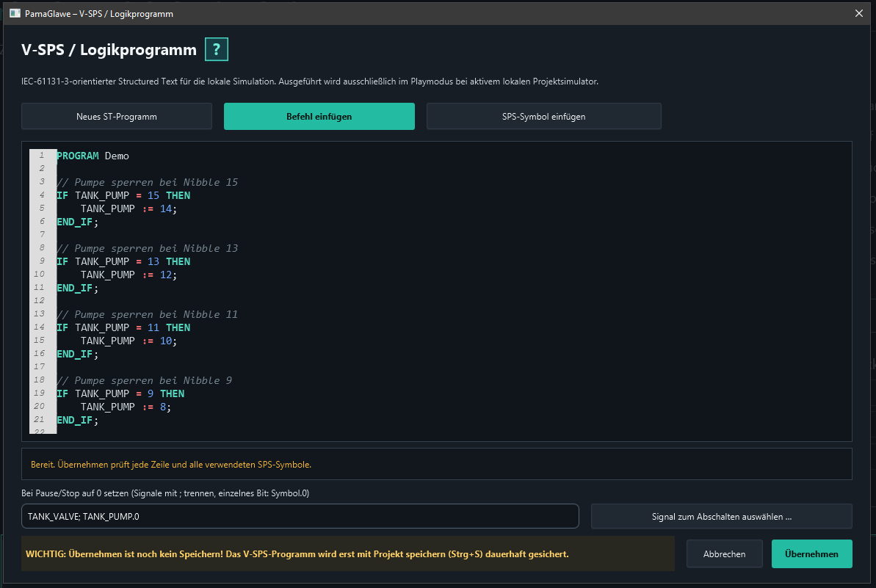Screen dimensions: 876x588
Task: Click the assignment 'TANK_PUMP := 8;'
Action: point(126,407)
